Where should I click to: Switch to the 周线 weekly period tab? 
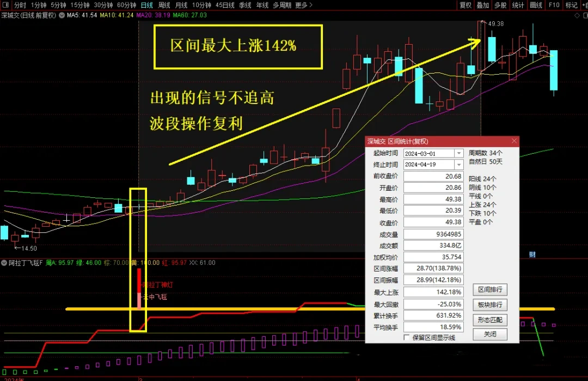[164, 5]
